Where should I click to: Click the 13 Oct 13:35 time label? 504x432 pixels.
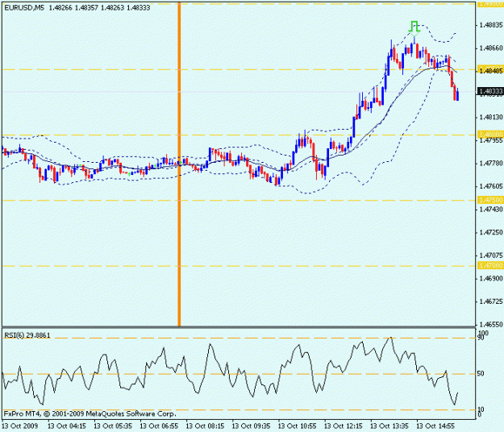click(x=389, y=426)
